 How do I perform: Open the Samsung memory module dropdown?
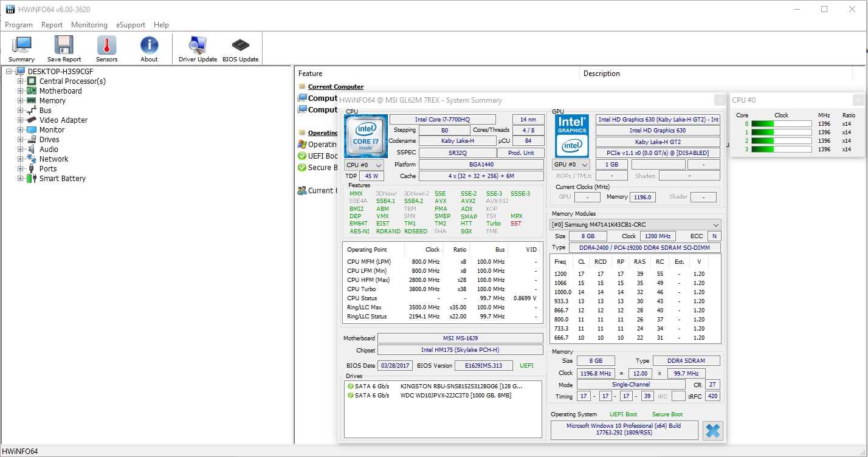635,225
